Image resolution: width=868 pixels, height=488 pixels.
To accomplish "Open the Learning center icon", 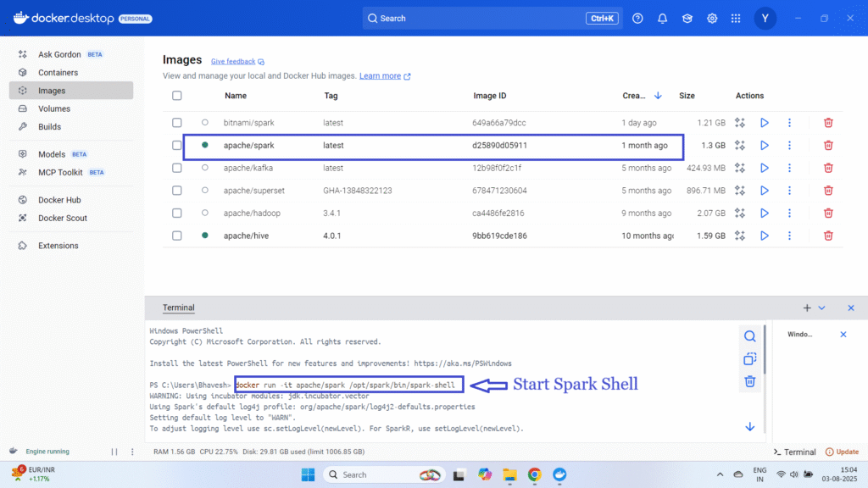I will coord(687,19).
